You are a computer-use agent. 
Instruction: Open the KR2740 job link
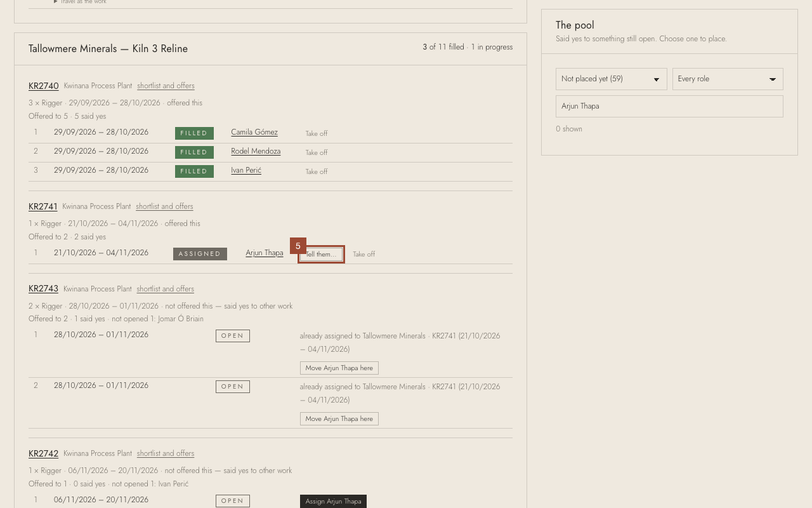44,86
